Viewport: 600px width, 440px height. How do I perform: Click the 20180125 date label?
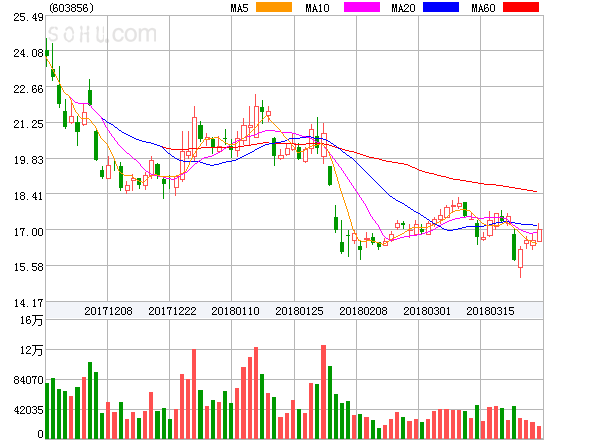pos(299,311)
